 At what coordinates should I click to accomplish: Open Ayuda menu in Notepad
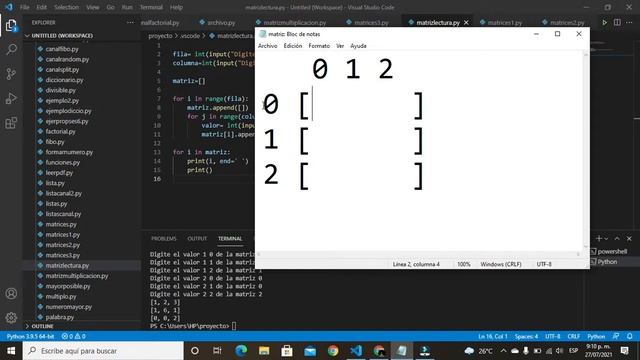(358, 46)
